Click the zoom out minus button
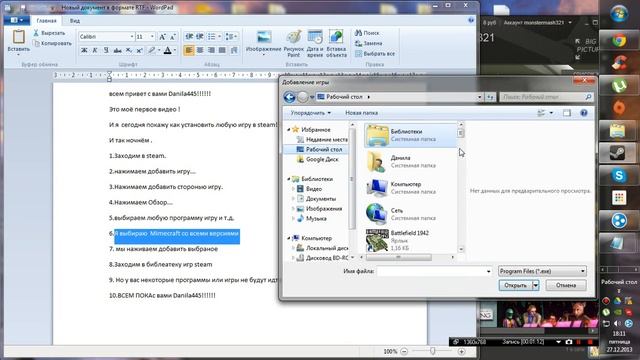640x360 pixels. pos(404,351)
